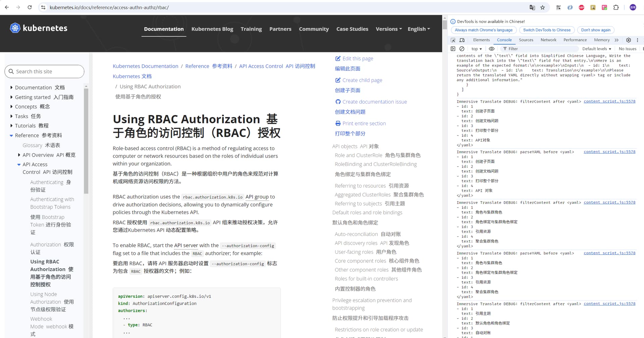Bookmark this page with the star icon
644x338 pixels.
pyautogui.click(x=543, y=7)
